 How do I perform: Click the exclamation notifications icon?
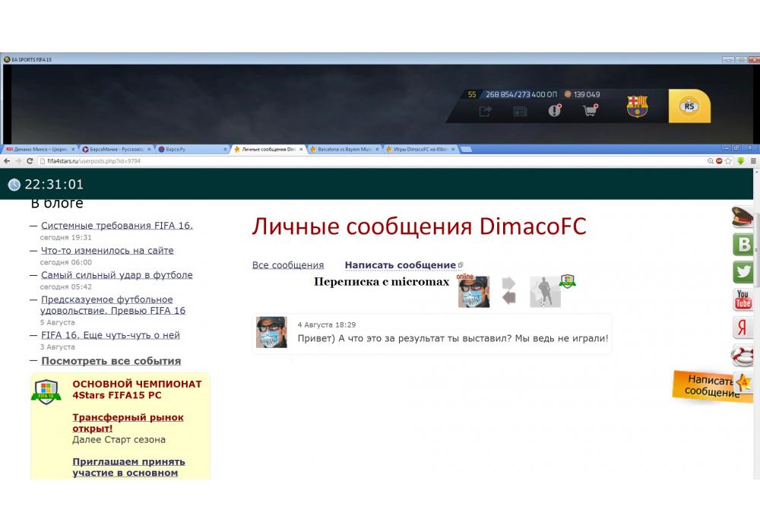[555, 111]
